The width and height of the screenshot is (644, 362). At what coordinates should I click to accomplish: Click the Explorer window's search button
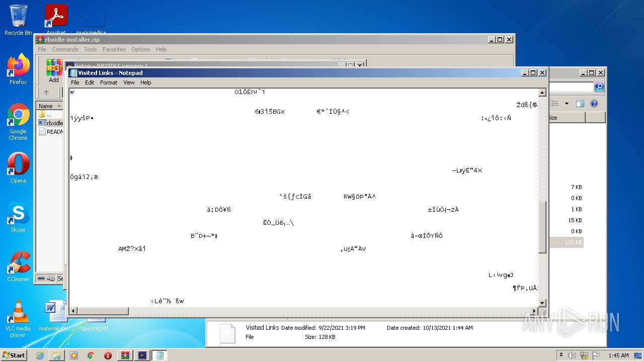pos(599,87)
